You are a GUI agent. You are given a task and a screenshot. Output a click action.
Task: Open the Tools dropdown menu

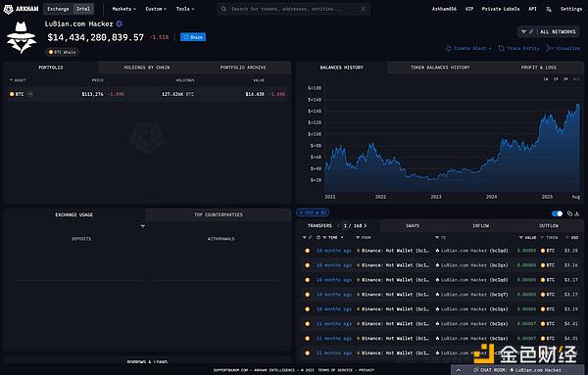click(x=185, y=9)
